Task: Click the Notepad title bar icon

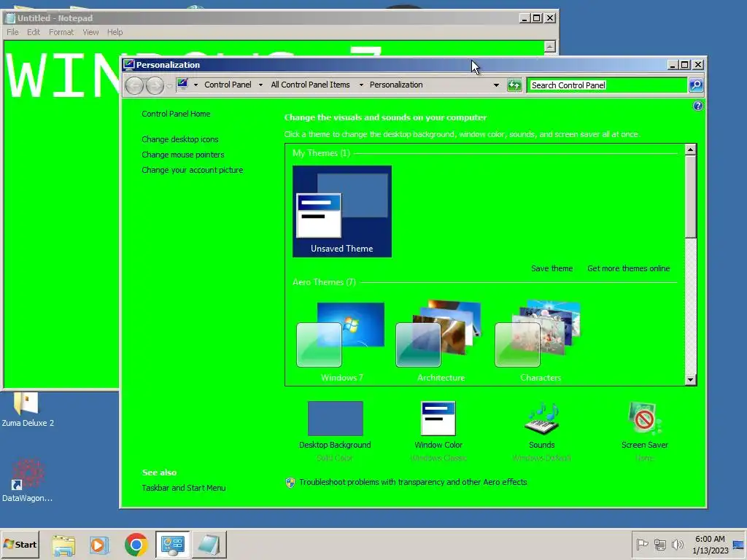Action: (x=10, y=18)
